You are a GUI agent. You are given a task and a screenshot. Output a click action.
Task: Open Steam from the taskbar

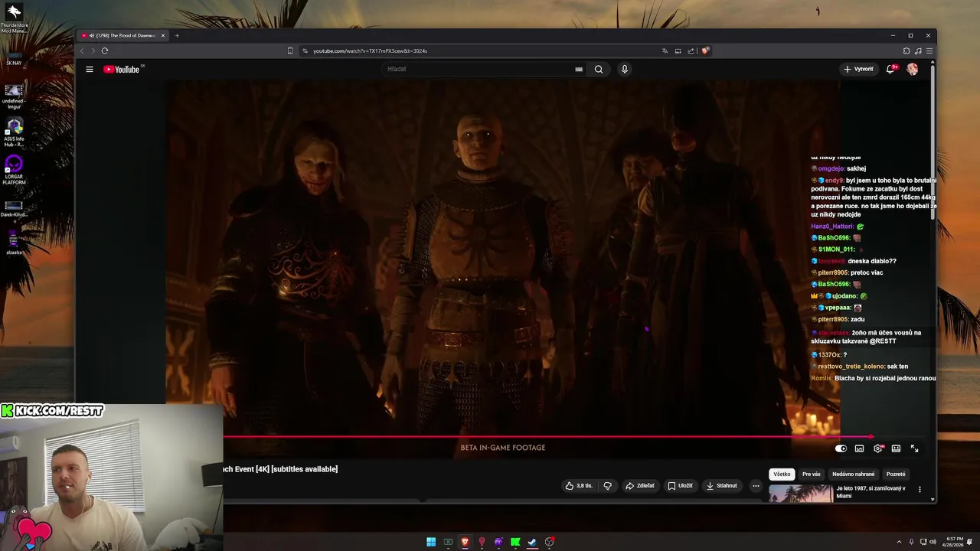[x=532, y=542]
